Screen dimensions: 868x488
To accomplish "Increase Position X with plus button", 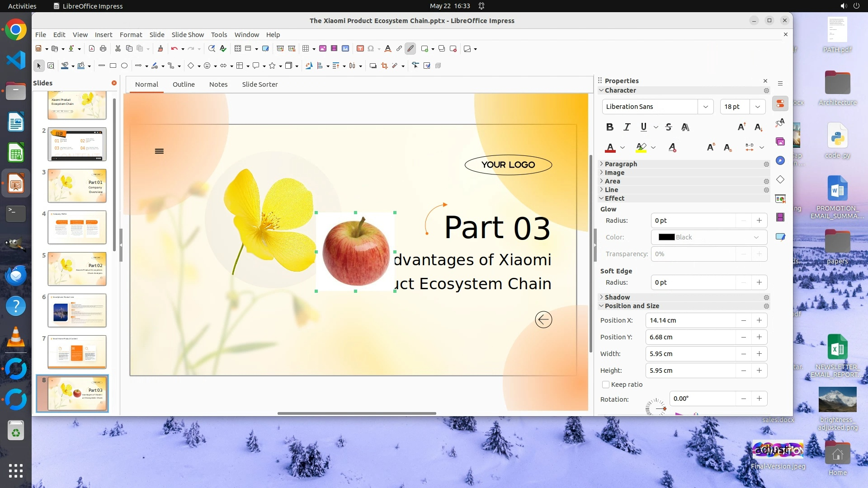I will (x=759, y=320).
